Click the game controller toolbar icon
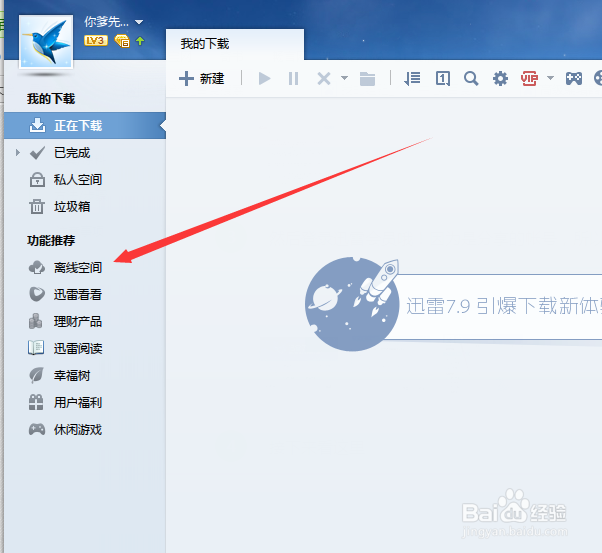The width and height of the screenshot is (602, 553). 574,79
